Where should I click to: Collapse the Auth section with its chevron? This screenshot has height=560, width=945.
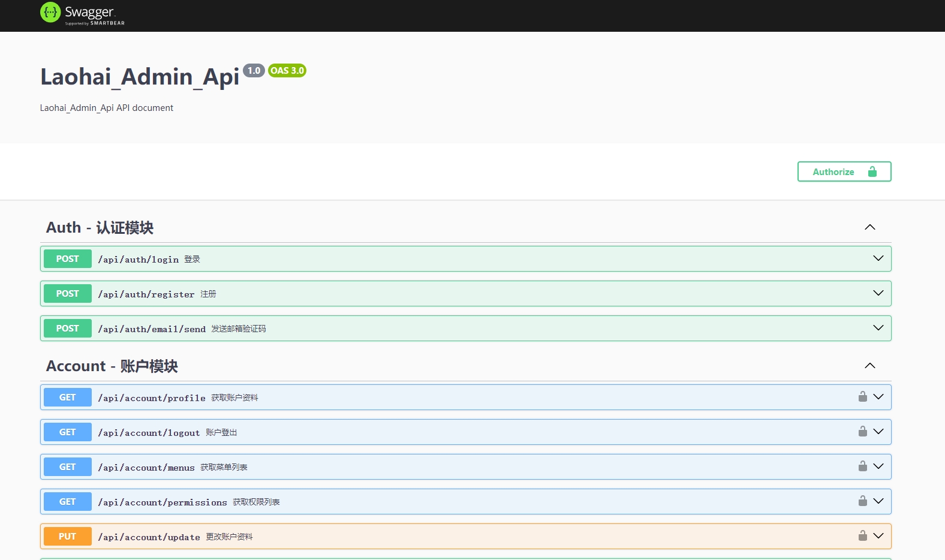click(870, 227)
